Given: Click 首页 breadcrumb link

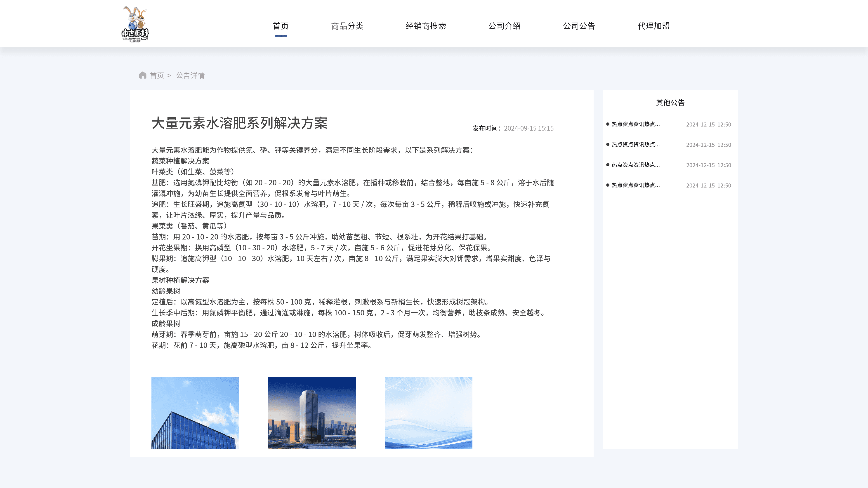Looking at the screenshot, I should click(x=157, y=75).
